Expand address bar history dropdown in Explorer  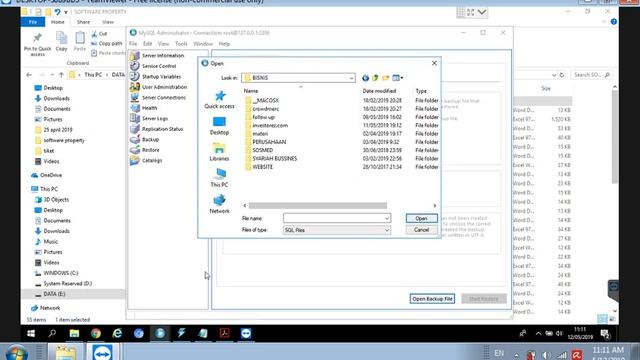click(x=554, y=75)
